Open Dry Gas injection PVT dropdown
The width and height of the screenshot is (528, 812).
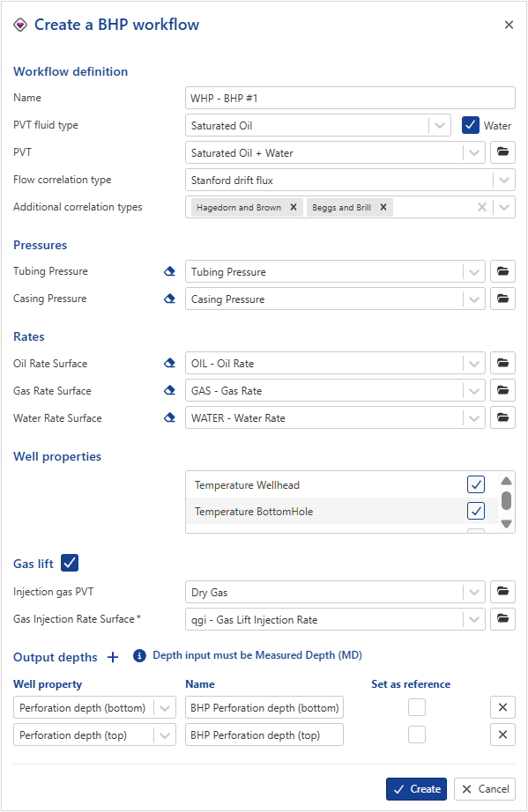coord(474,592)
